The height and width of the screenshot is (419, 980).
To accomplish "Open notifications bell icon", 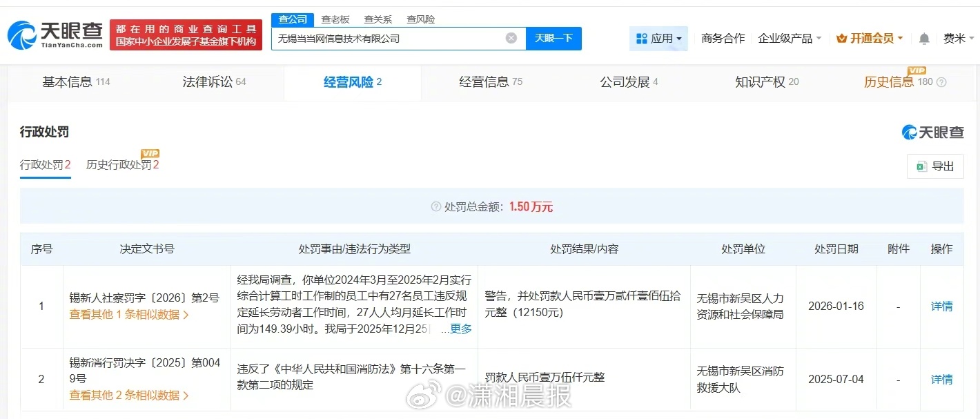I will pos(924,39).
